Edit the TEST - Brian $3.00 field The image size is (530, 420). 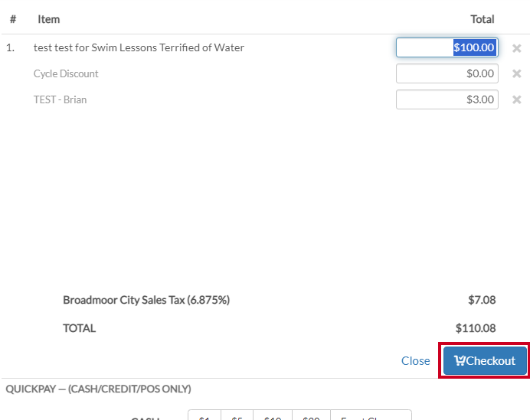coord(447,99)
